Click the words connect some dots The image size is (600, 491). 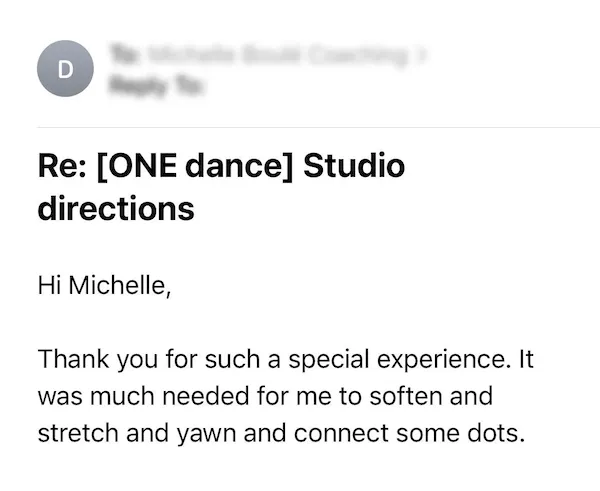point(409,433)
